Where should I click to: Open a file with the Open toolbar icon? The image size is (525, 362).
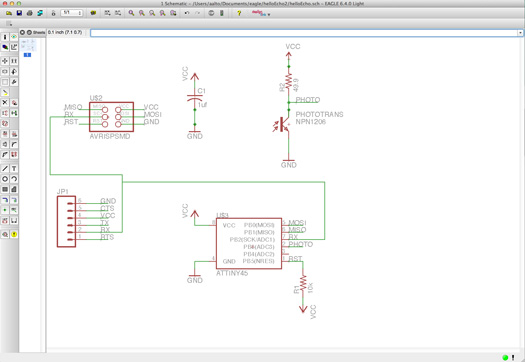tap(9, 13)
